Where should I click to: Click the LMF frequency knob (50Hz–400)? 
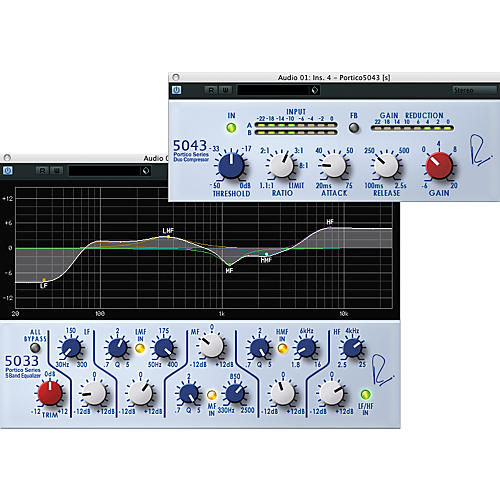click(x=164, y=348)
